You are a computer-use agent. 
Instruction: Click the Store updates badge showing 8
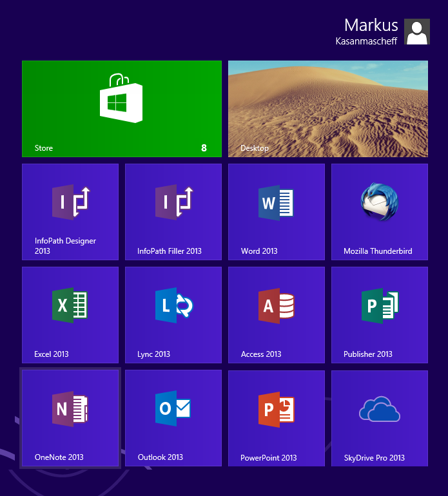click(204, 148)
